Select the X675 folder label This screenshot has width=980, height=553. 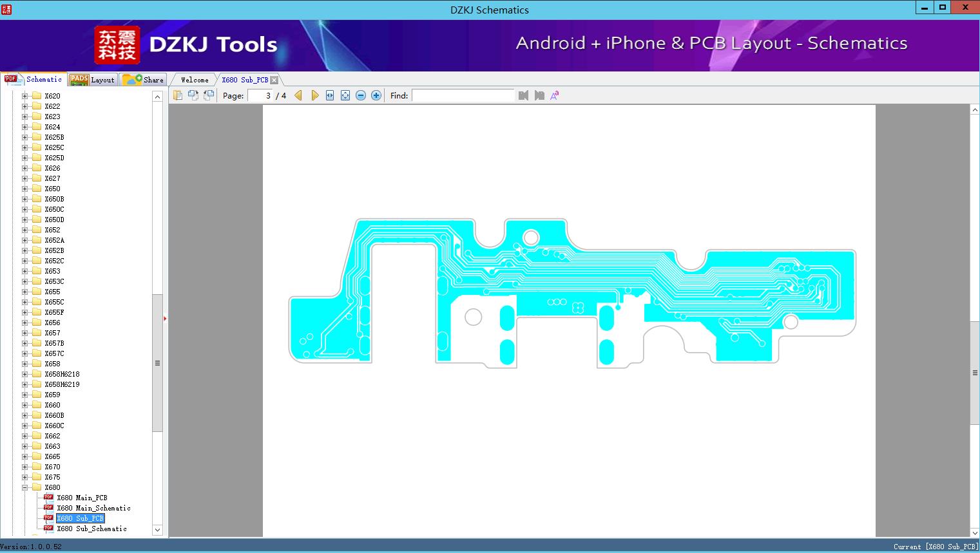52,477
